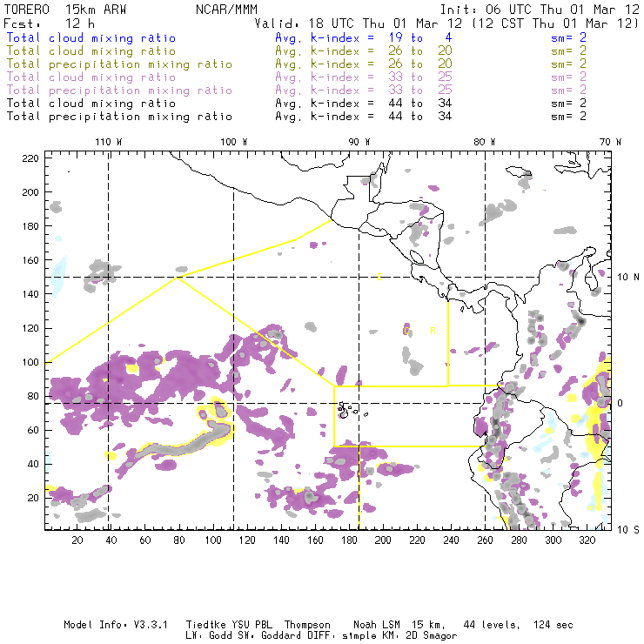The image size is (644, 644).
Task: Click the "NCAR/MMM" header label
Action: 227,10
